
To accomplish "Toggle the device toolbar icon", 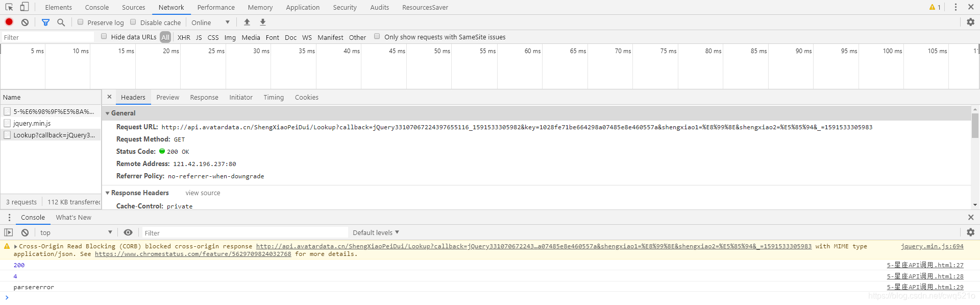I will tap(24, 7).
